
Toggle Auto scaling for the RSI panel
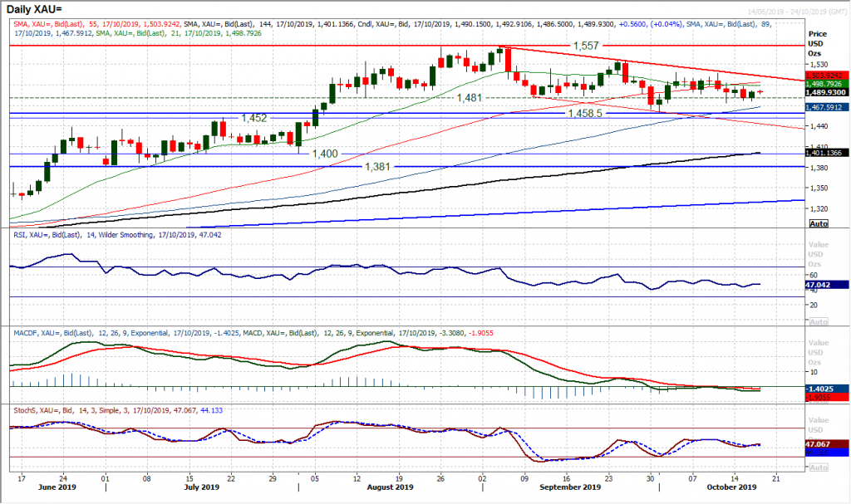tap(819, 321)
